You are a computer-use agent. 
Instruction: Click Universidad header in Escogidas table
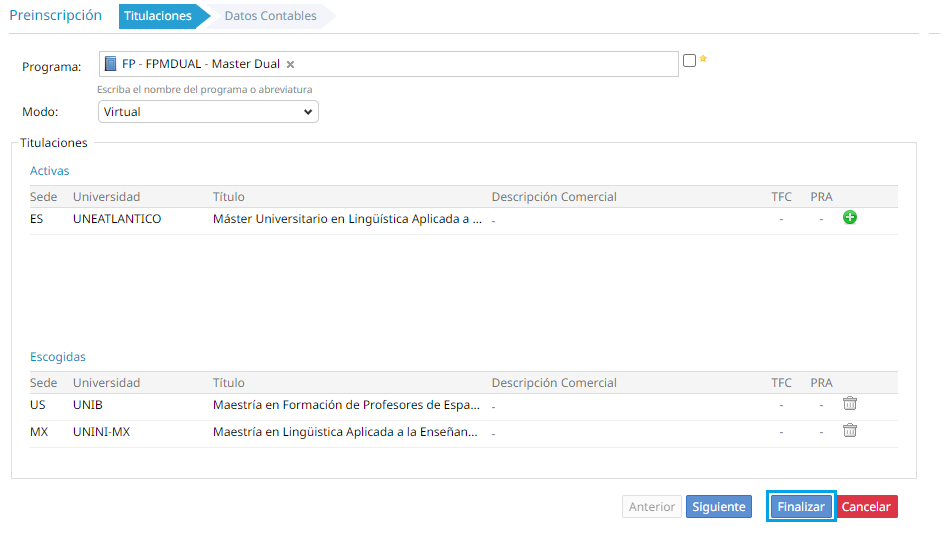pyautogui.click(x=107, y=383)
